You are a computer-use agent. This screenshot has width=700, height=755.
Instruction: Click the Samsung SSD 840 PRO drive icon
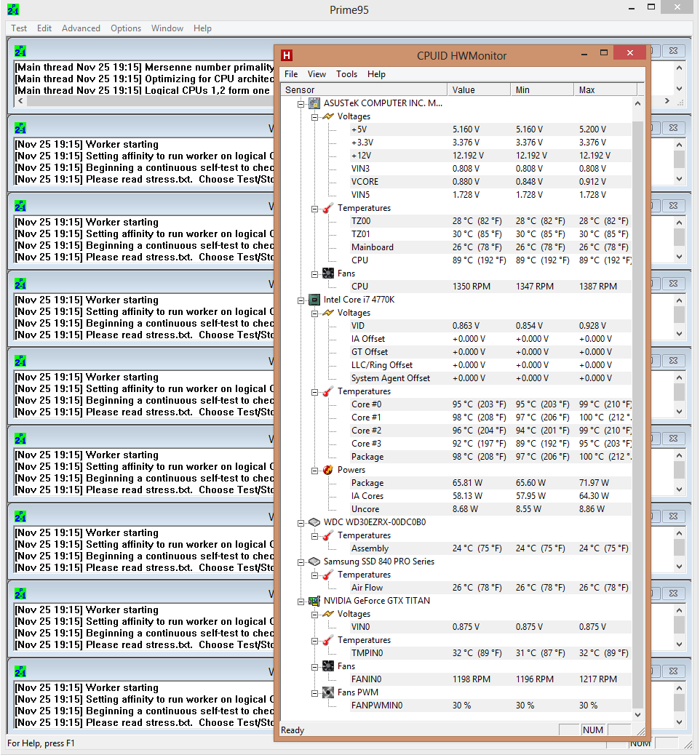tap(314, 562)
